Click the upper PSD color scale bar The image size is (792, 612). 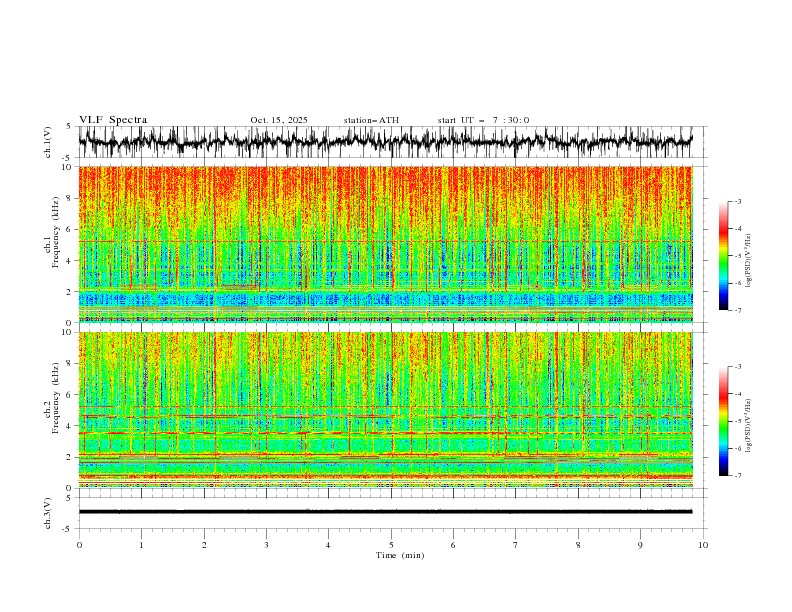pyautogui.click(x=723, y=256)
